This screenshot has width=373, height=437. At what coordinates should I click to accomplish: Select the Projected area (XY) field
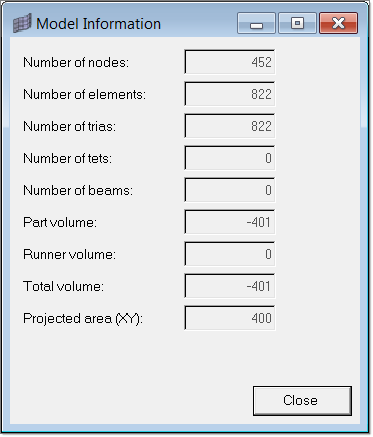[x=230, y=318]
